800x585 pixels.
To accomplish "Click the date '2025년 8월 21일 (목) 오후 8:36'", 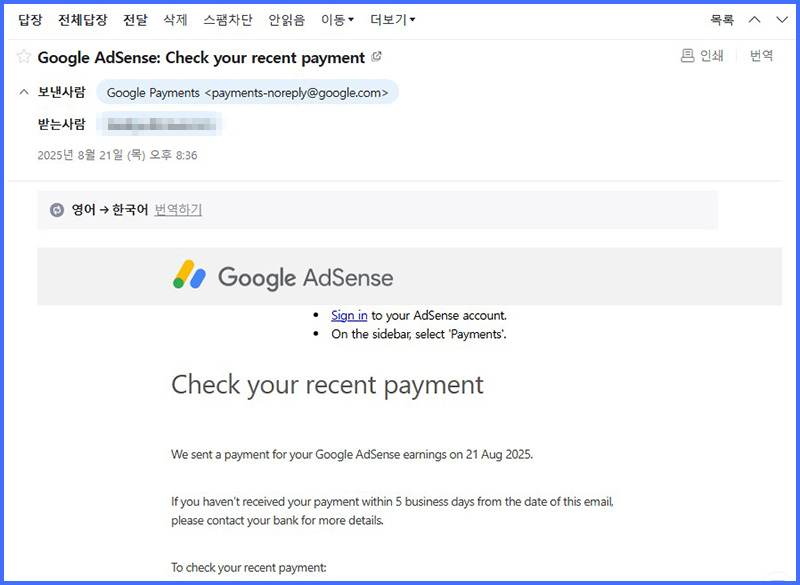I will click(117, 155).
